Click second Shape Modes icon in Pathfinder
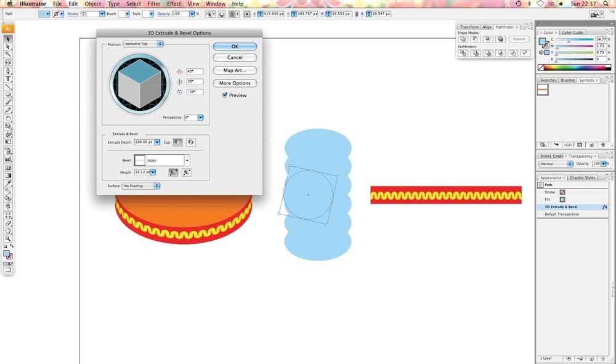The image size is (616, 364). [476, 39]
